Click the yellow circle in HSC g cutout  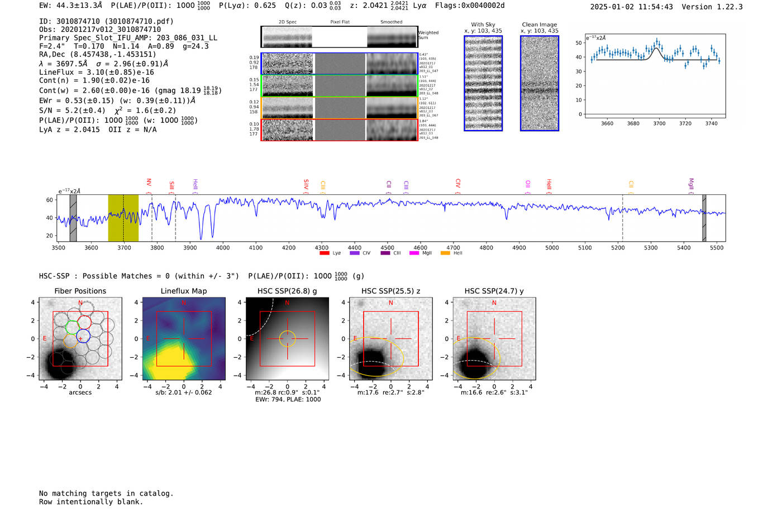[x=287, y=339]
